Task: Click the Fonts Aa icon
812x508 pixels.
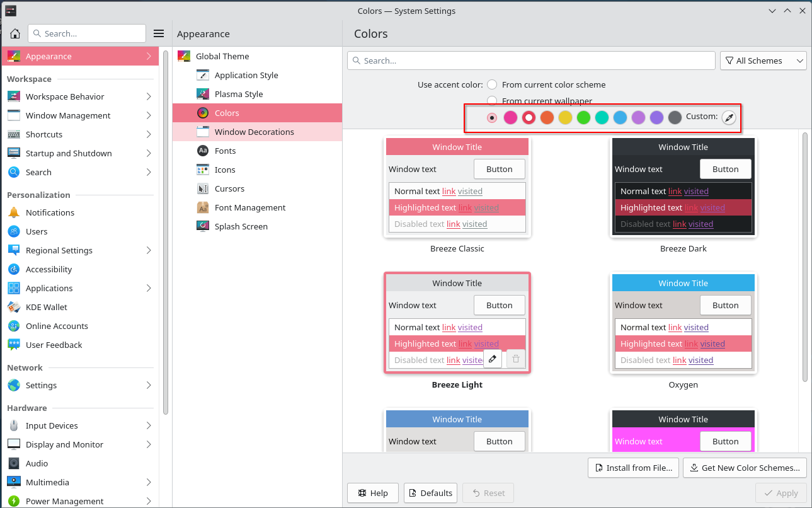Action: 203,151
